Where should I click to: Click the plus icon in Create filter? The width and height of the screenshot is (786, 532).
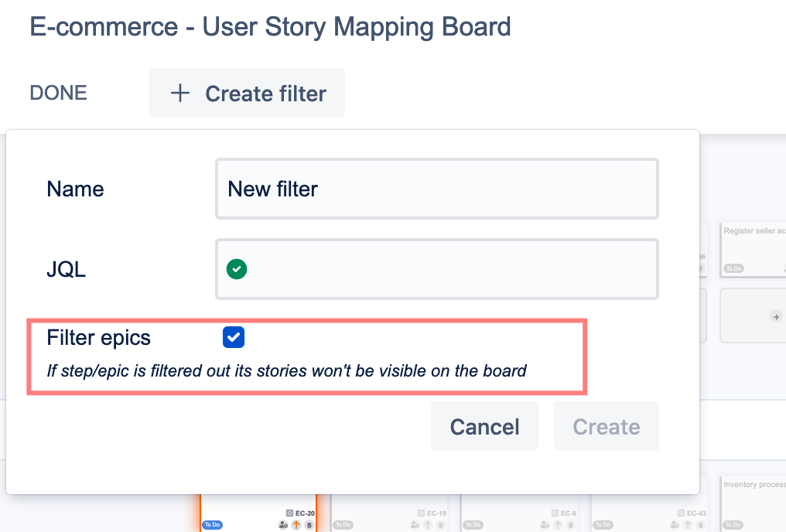[x=180, y=94]
